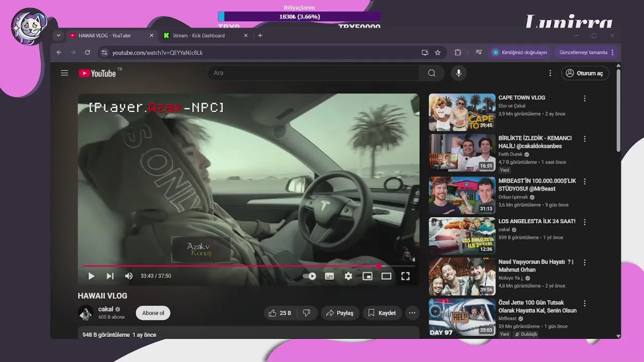The height and width of the screenshot is (362, 644).
Task: Open a new browser tab
Action: click(260, 35)
